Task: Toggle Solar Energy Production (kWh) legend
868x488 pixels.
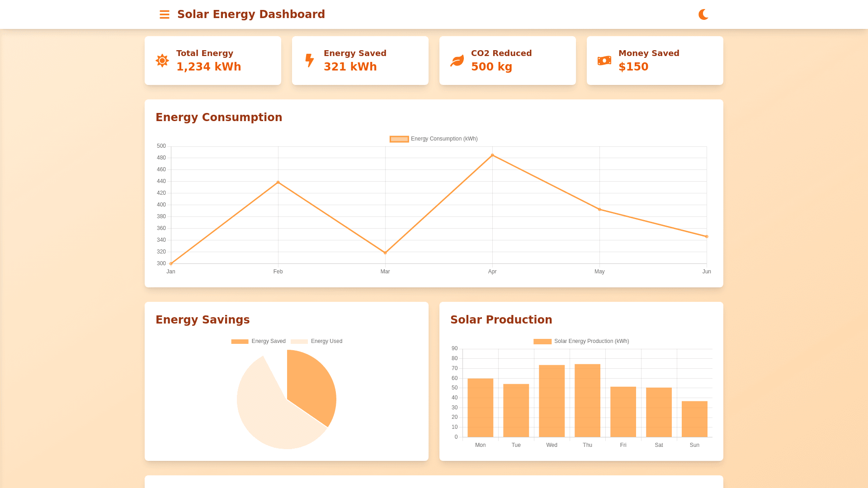Action: pyautogui.click(x=581, y=341)
